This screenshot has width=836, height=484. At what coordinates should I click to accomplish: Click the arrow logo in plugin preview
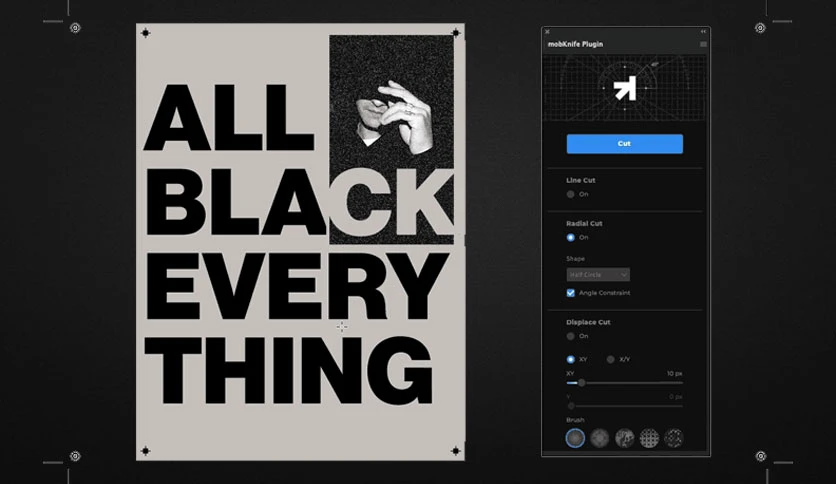click(x=625, y=88)
